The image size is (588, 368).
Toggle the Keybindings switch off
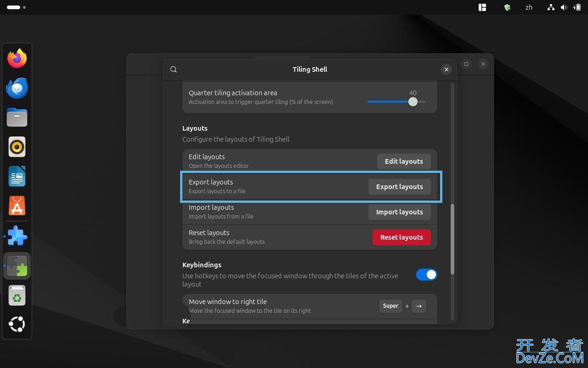tap(426, 275)
